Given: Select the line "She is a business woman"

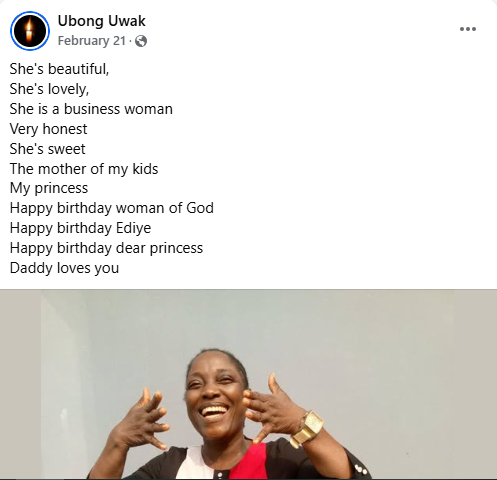Looking at the screenshot, I should pyautogui.click(x=91, y=109).
